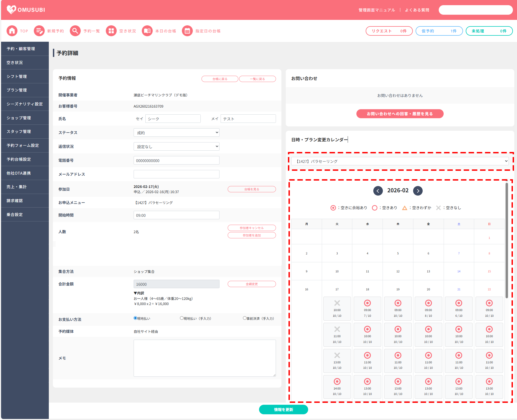Screen dimensions: 517x420
Task: Open the ステータス dropdown showing 成約
Action: click(176, 133)
